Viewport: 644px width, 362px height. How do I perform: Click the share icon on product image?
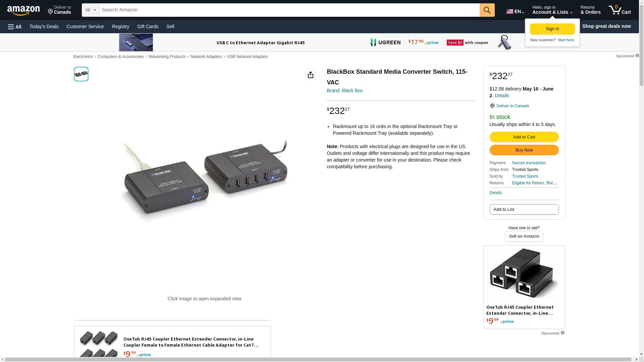pos(310,75)
